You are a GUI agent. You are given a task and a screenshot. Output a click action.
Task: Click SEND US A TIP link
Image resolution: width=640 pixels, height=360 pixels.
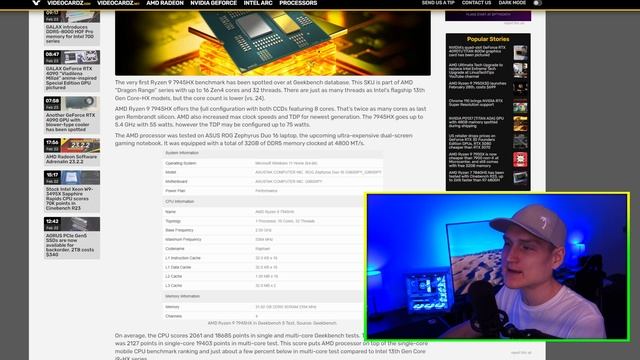tap(438, 2)
